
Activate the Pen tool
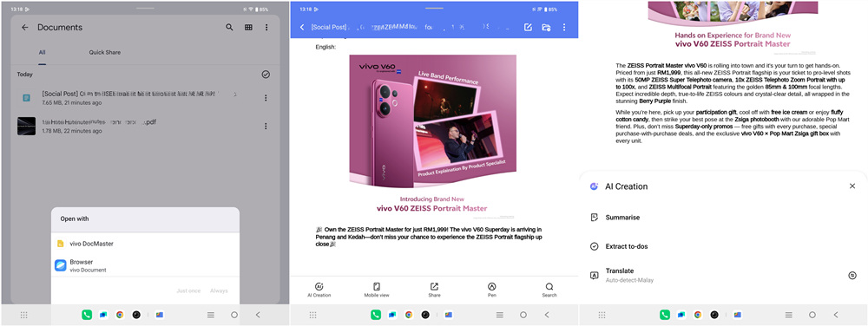[x=491, y=290]
